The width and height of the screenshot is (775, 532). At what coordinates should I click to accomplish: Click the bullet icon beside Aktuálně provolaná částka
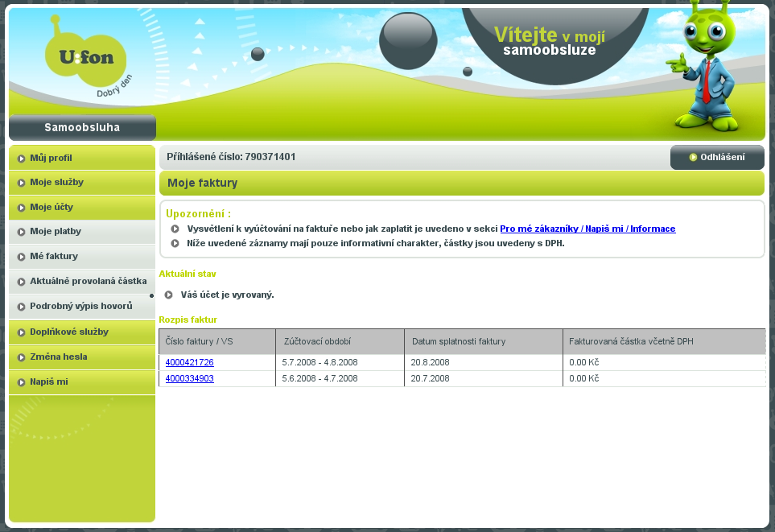21,282
